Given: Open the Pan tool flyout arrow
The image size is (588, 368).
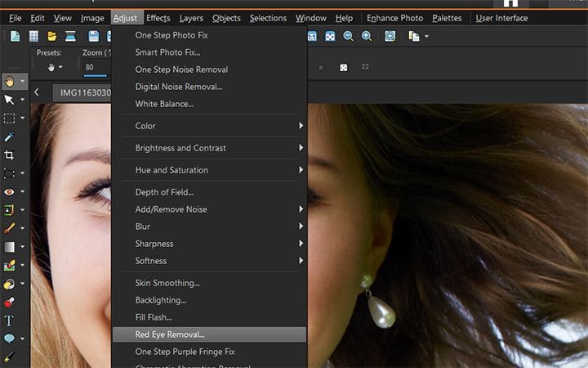Looking at the screenshot, I should (22, 81).
